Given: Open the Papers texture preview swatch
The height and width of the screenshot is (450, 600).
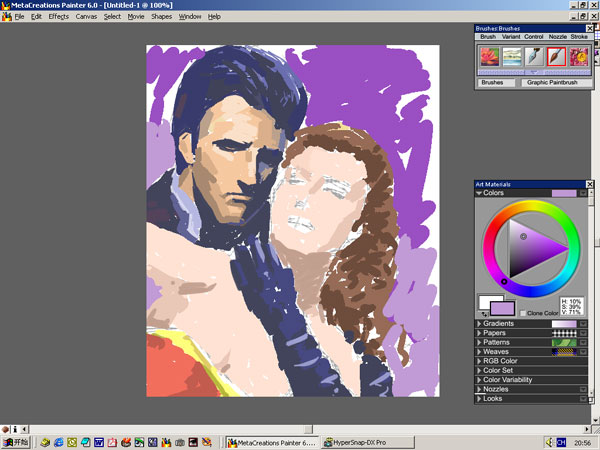Looking at the screenshot, I should 564,333.
